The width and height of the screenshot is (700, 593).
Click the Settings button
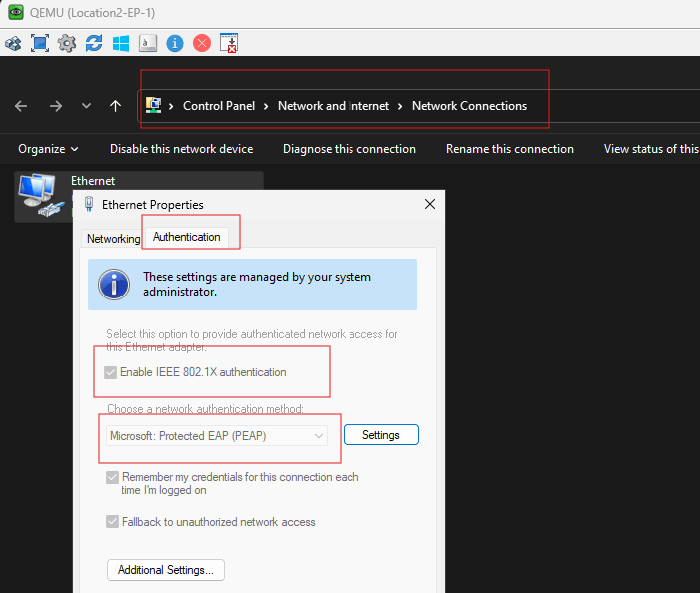tap(381, 435)
